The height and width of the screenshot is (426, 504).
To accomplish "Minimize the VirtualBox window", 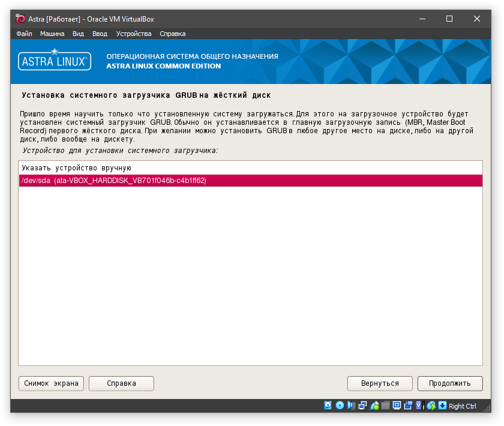I will (x=422, y=19).
